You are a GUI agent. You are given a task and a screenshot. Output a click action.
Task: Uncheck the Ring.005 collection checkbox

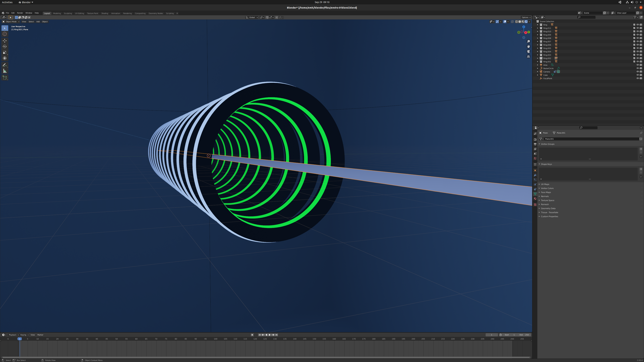634,48
